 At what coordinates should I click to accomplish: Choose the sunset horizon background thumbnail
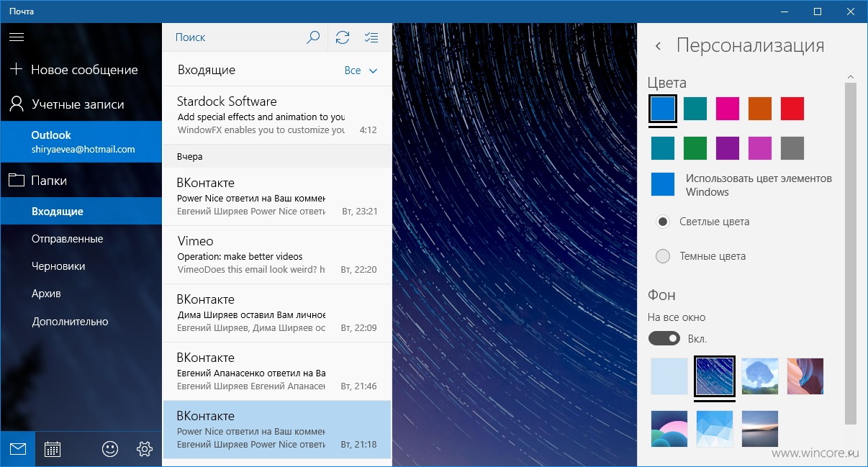pos(760,429)
